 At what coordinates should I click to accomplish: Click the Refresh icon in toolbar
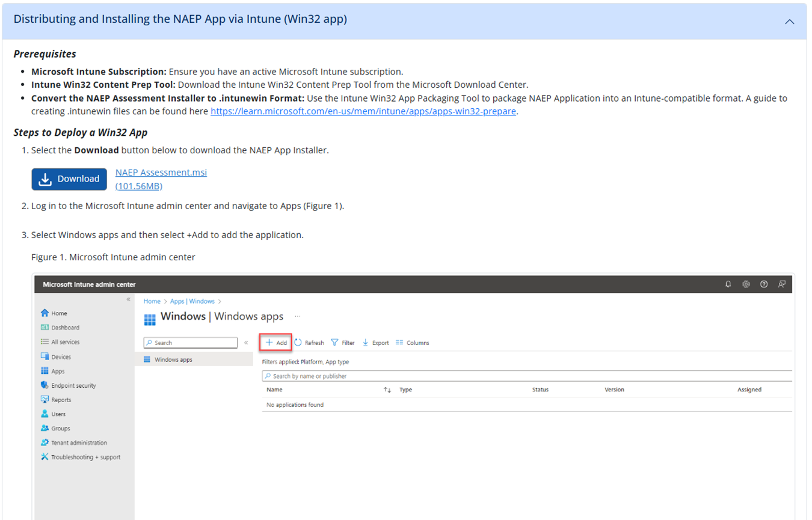[298, 343]
